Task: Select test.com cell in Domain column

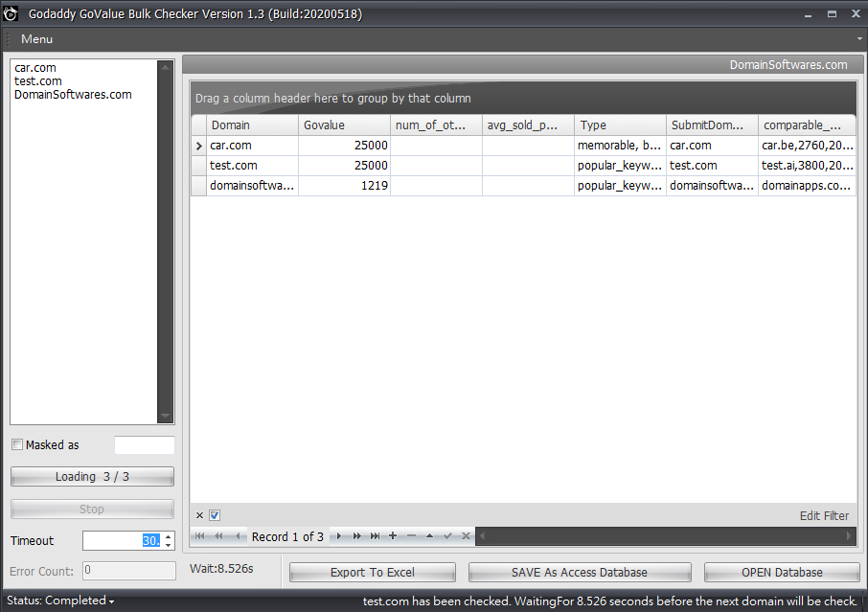Action: [252, 166]
